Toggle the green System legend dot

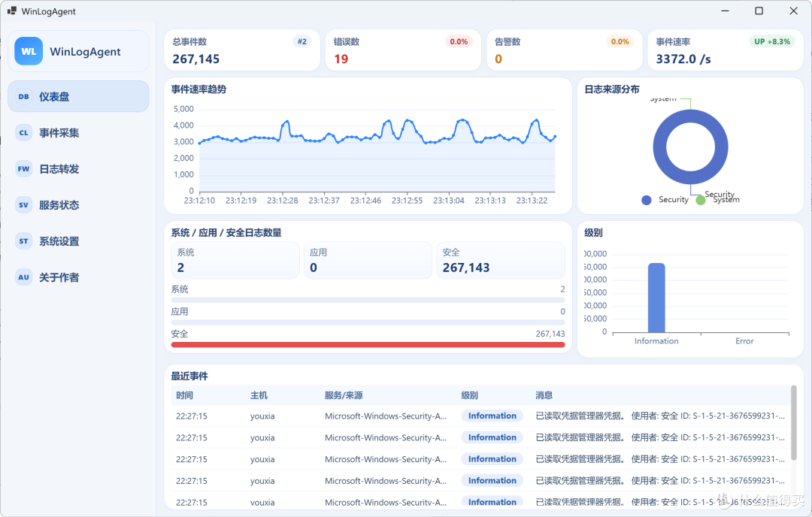click(701, 201)
